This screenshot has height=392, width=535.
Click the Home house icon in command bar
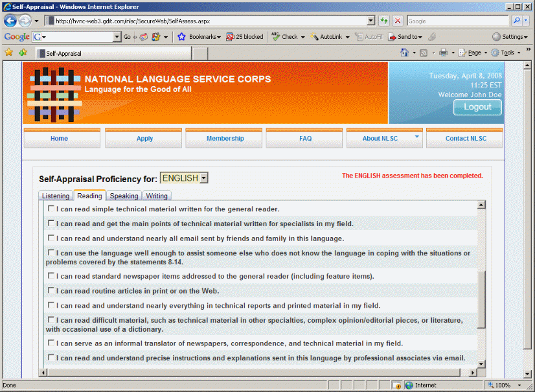(x=404, y=52)
